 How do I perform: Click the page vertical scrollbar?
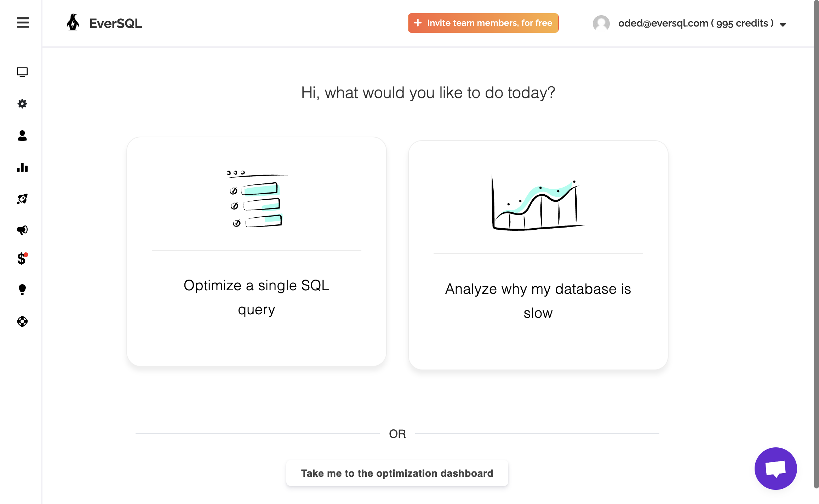816,248
